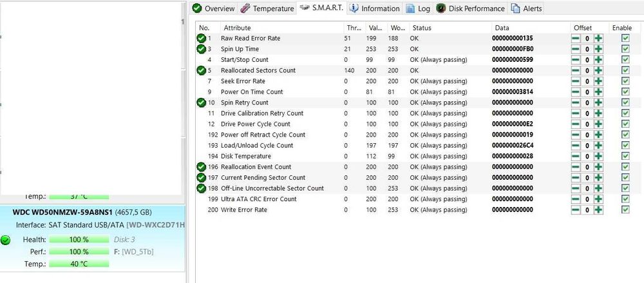Image resolution: width=644 pixels, height=283 pixels.
Task: Click the Current Pending Sector Count check icon
Action: click(201, 177)
